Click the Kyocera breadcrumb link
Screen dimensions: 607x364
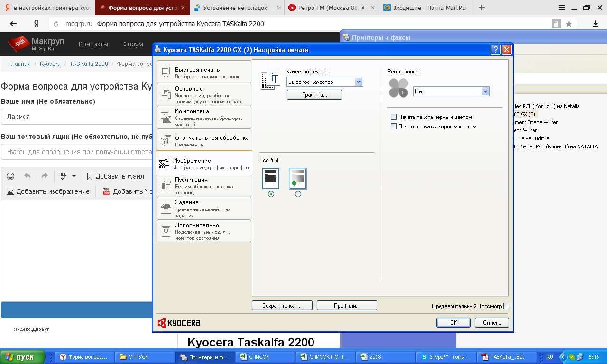pos(50,64)
